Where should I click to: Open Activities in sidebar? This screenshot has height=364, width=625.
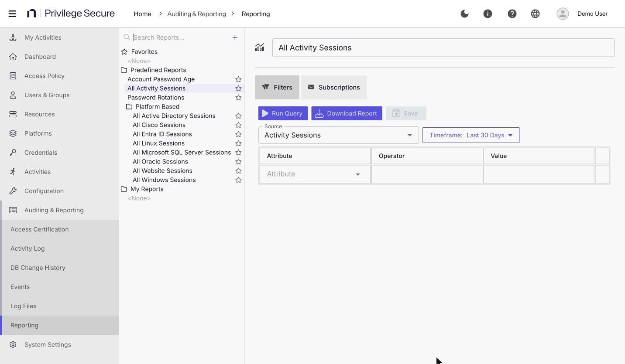pos(59,172)
